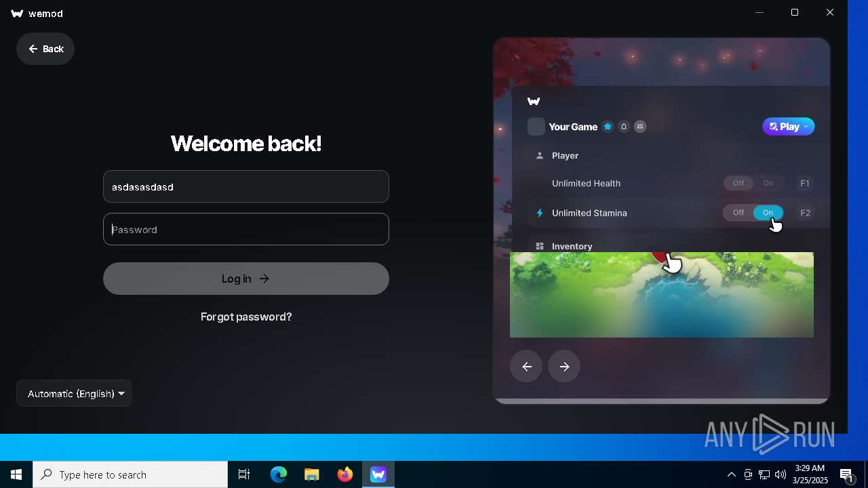The image size is (868, 488).
Task: Maximize the WeMod window
Action: click(795, 13)
